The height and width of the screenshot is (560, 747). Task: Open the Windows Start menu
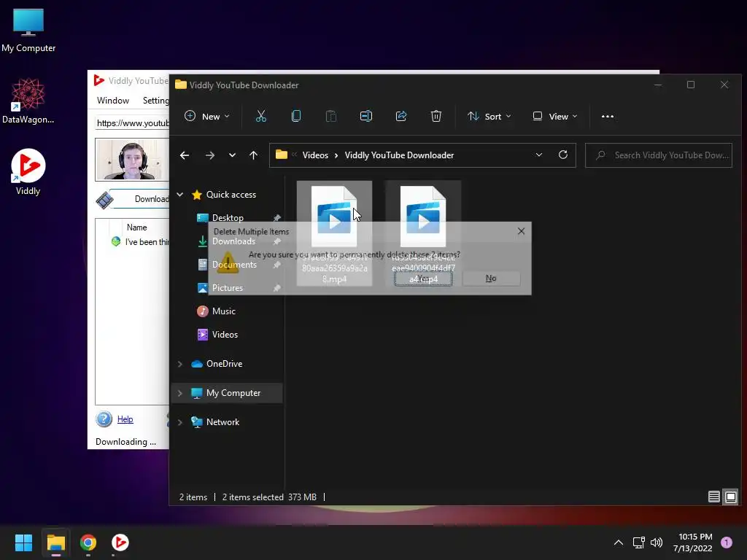(23, 542)
